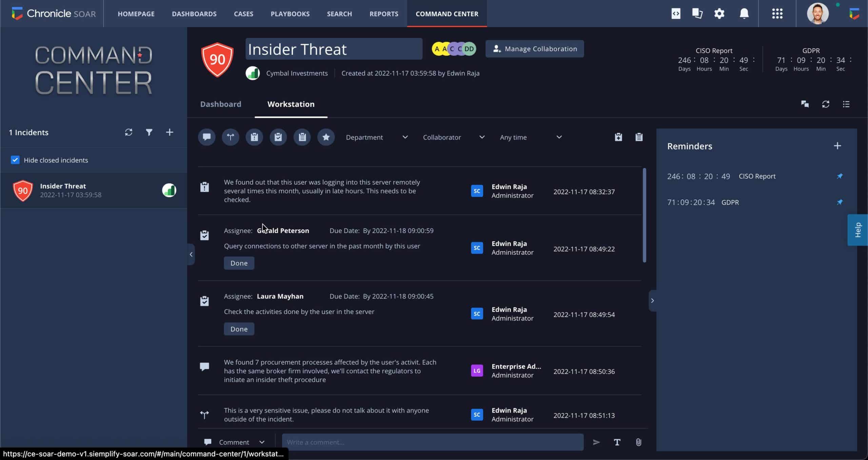Image resolution: width=868 pixels, height=460 pixels.
Task: Open the apps grid menu
Action: point(777,14)
